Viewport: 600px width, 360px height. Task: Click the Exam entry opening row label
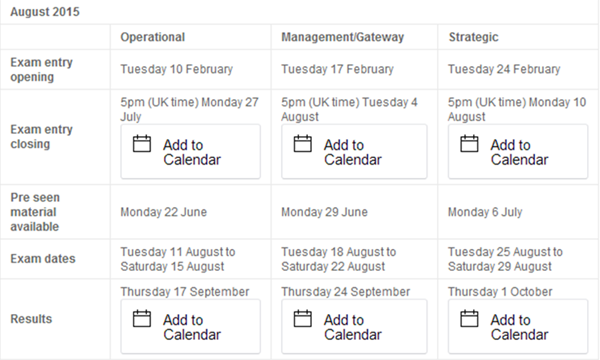[41, 69]
